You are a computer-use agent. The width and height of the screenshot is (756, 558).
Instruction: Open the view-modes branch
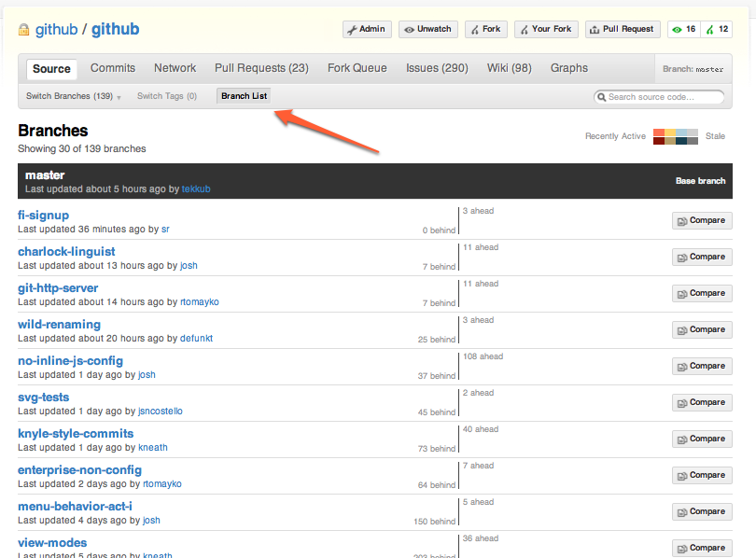point(52,542)
